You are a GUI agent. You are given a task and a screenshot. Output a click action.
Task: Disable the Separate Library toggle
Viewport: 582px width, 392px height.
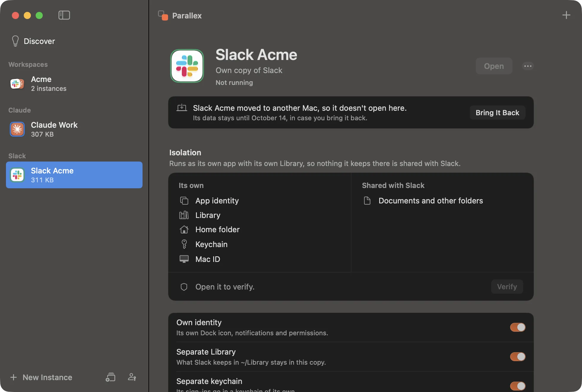pos(518,357)
